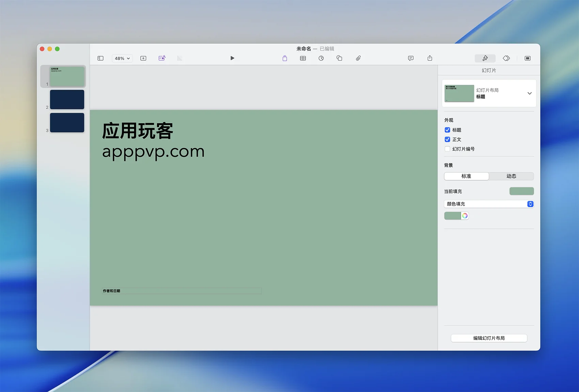Open the color wheel picker

click(465, 216)
